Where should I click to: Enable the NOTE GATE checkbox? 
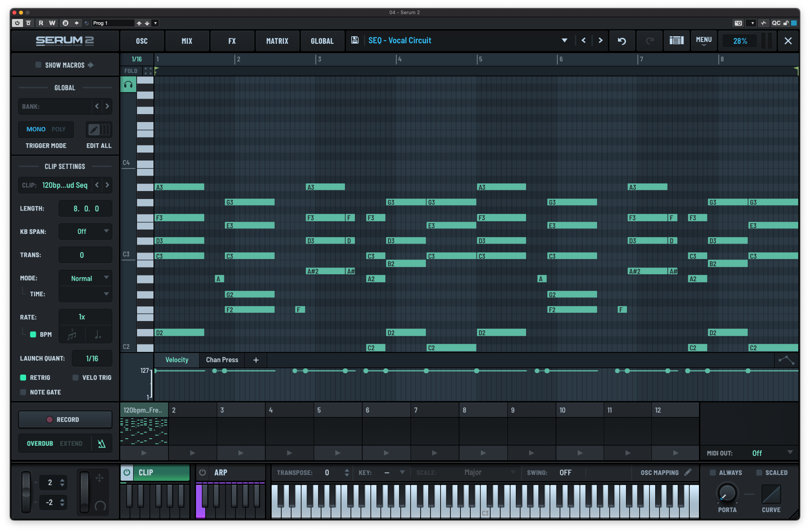[x=23, y=392]
